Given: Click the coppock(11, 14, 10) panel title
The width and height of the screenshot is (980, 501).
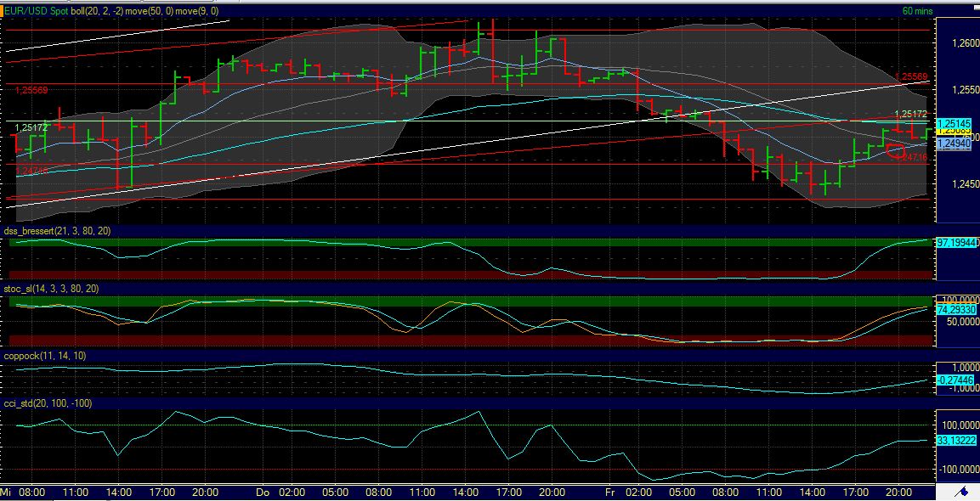Looking at the screenshot, I should tap(45, 356).
